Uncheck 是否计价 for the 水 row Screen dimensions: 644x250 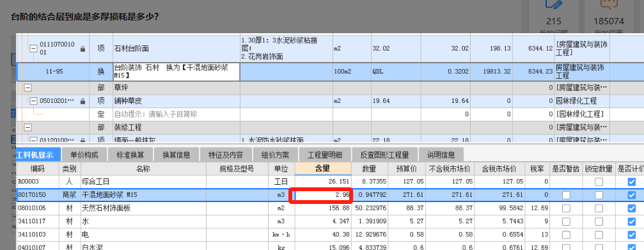(632, 222)
